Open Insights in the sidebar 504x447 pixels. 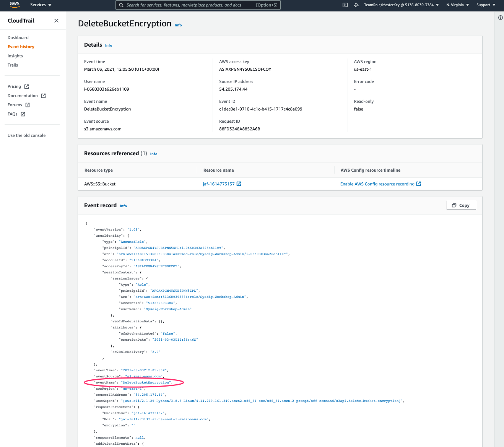(x=15, y=56)
